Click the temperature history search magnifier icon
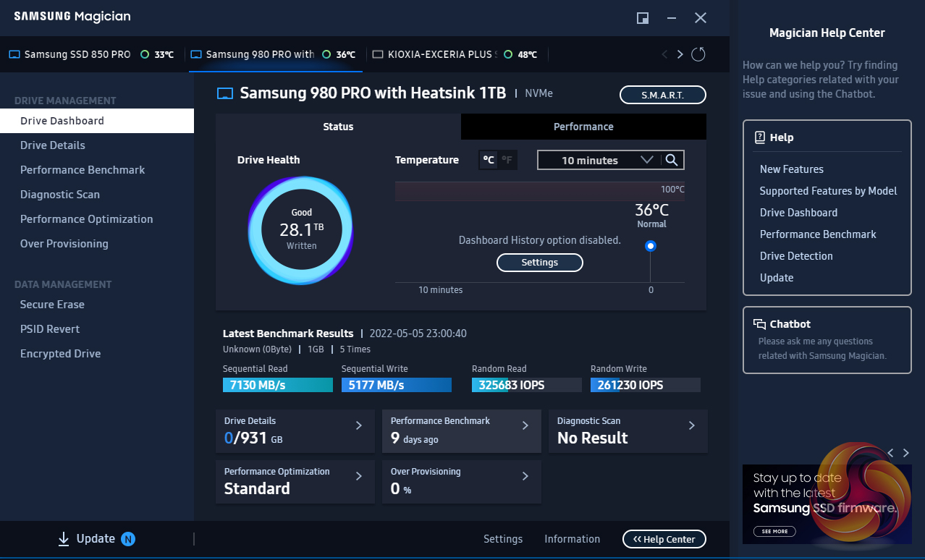Viewport: 925px width, 560px height. (672, 160)
